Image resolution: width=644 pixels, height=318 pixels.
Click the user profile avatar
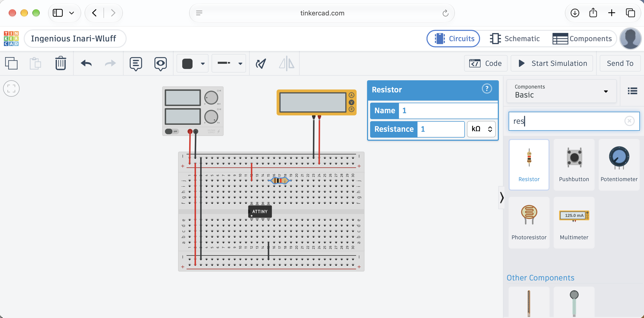(x=630, y=39)
